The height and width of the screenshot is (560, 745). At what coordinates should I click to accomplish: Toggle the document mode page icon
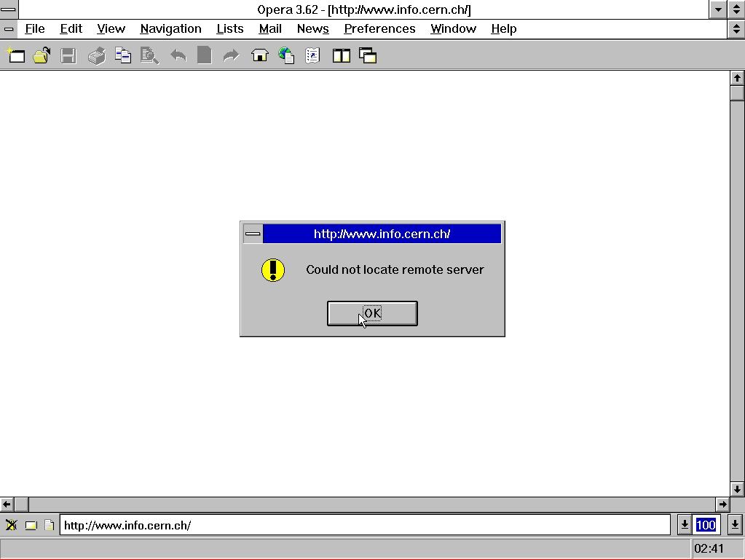(x=49, y=525)
